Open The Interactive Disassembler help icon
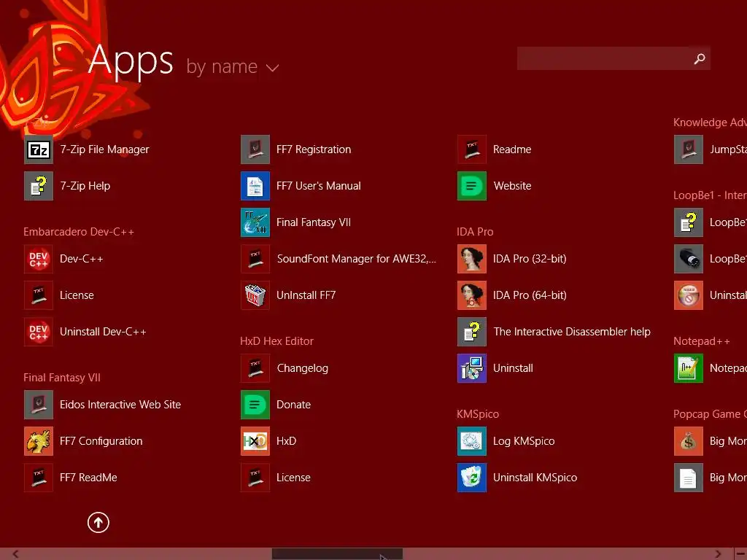 click(x=472, y=332)
